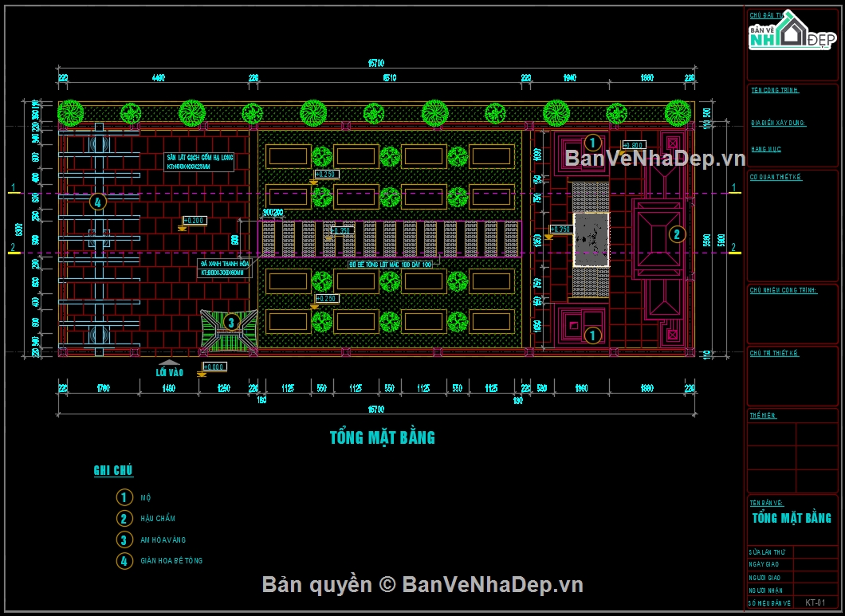Image resolution: width=845 pixels, height=616 pixels.
Task: Select the ĐÁ XANH THANH HÓA label box
Action: click(224, 268)
